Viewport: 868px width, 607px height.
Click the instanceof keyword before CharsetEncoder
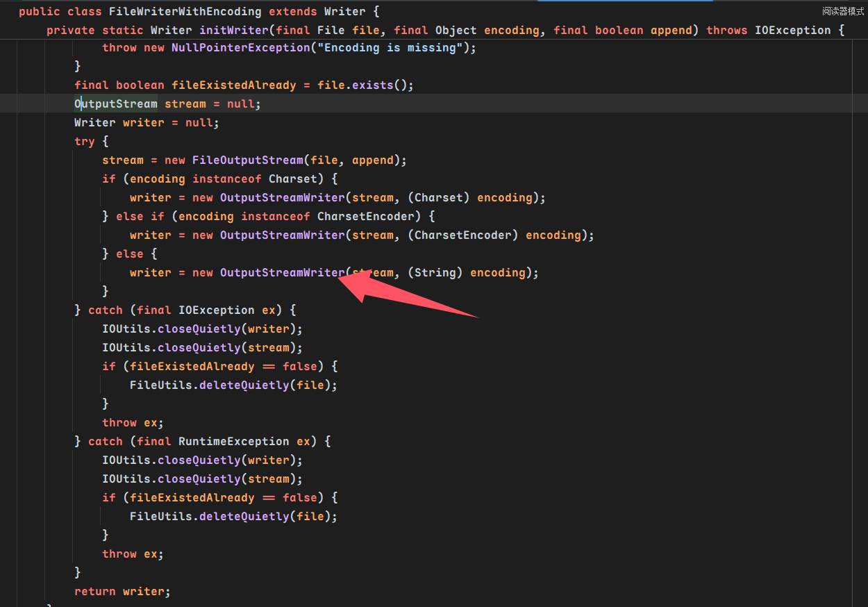275,217
